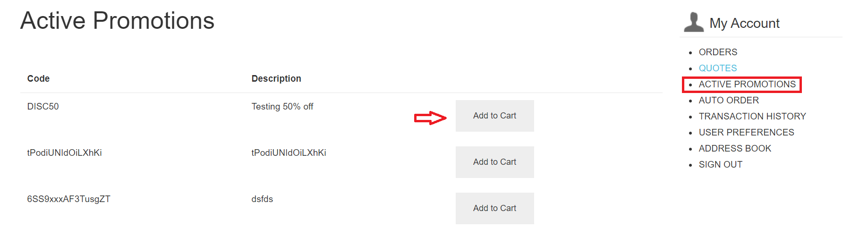Open User Preferences
The width and height of the screenshot is (868, 237).
(x=746, y=132)
